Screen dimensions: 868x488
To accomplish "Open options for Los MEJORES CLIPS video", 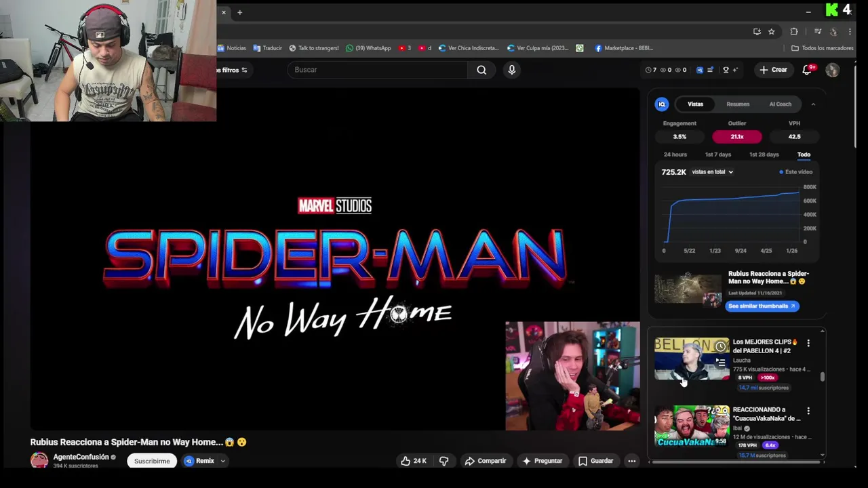I will pos(808,344).
